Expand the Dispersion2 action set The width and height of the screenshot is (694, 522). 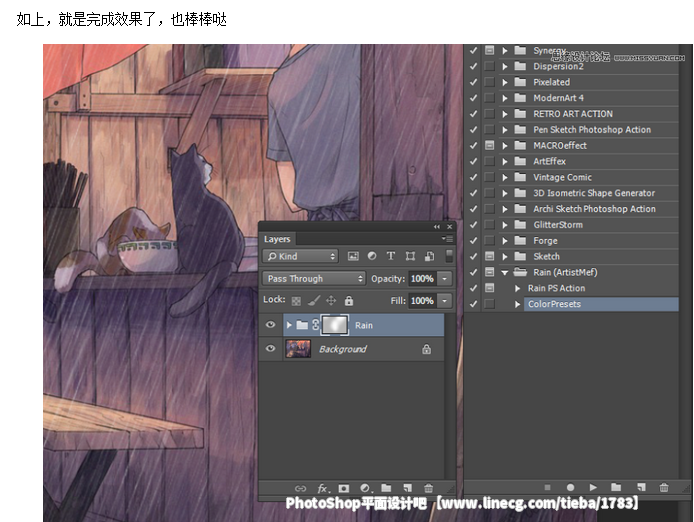coord(505,66)
